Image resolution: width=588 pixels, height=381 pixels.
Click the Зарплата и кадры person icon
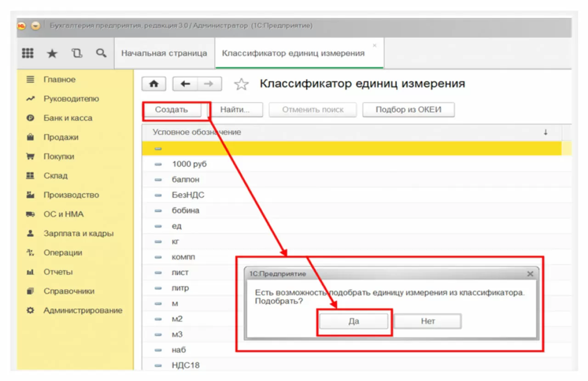31,233
